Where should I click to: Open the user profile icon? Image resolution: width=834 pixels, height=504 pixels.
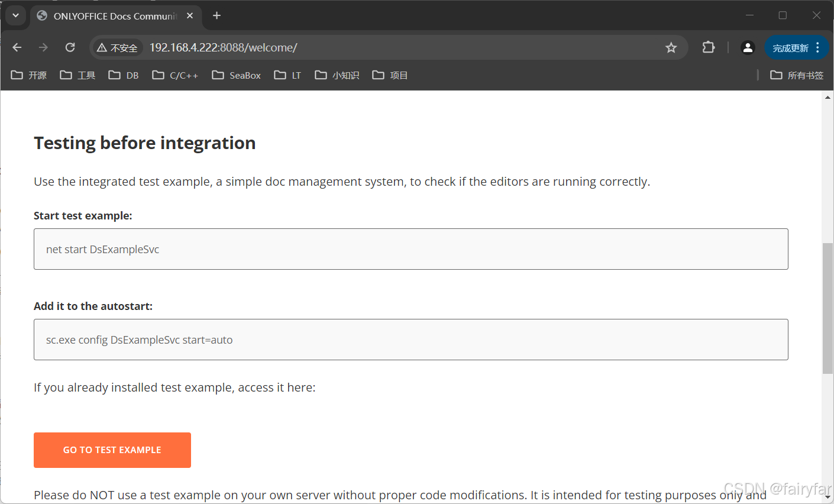(x=748, y=47)
